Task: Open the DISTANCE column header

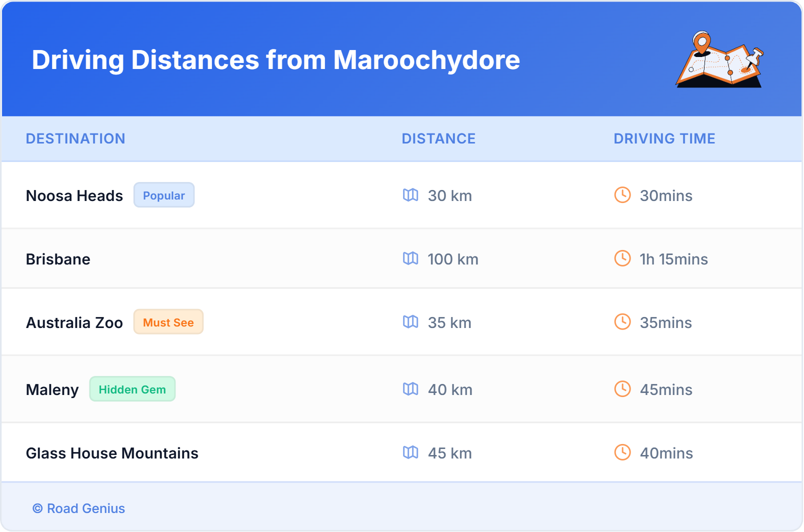Action: pos(438,138)
